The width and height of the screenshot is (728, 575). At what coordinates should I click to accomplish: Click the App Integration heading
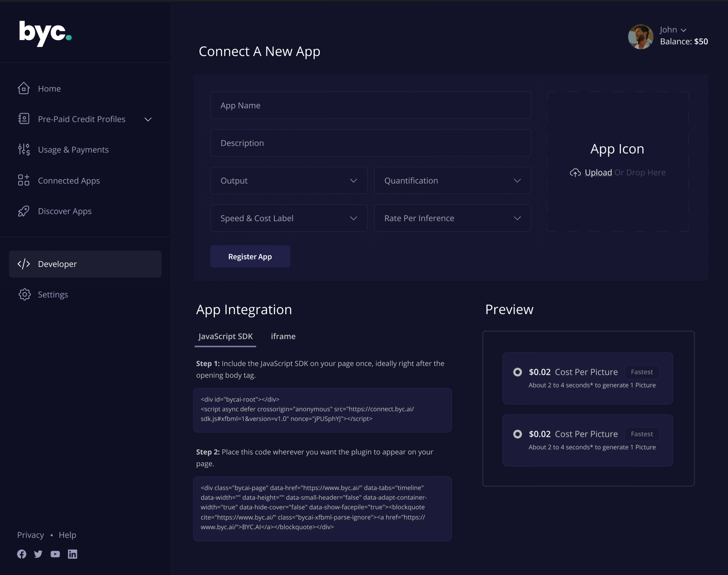point(244,309)
